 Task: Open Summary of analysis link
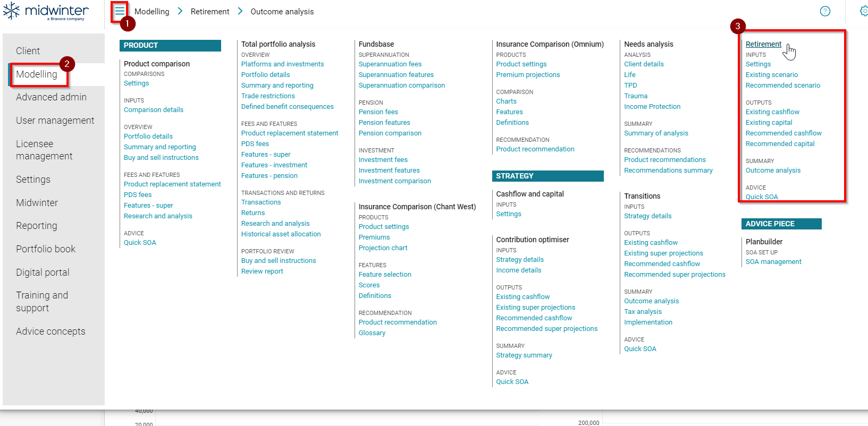(x=656, y=133)
